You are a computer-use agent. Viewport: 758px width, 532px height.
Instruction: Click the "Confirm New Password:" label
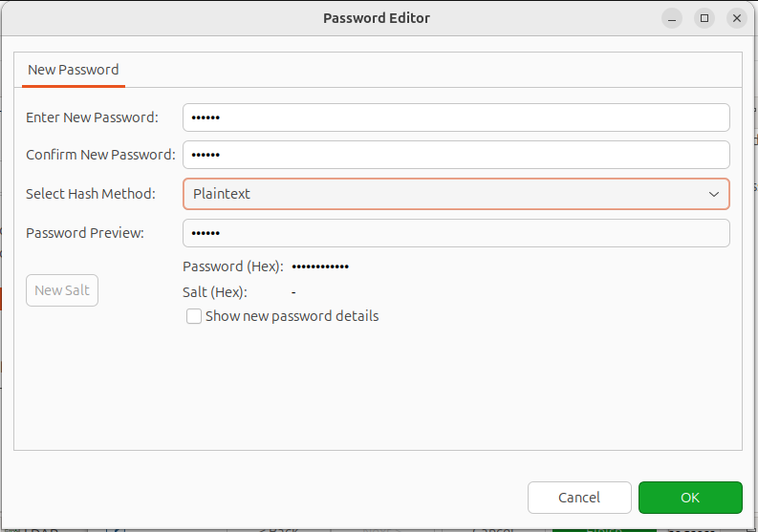coord(100,155)
